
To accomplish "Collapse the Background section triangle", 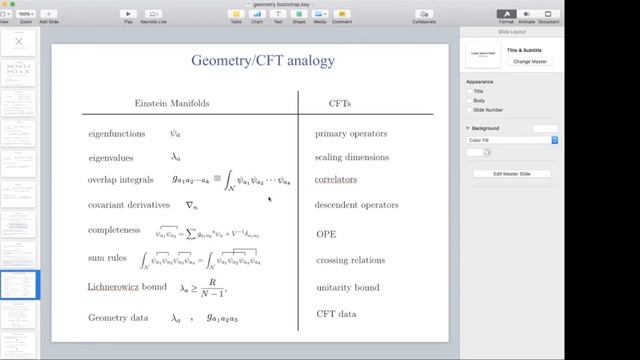I will click(x=468, y=128).
